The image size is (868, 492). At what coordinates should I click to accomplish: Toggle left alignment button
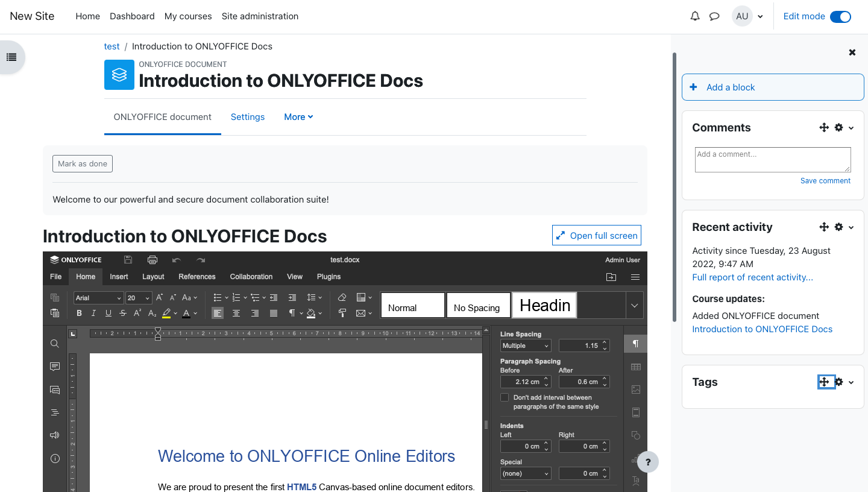point(218,313)
